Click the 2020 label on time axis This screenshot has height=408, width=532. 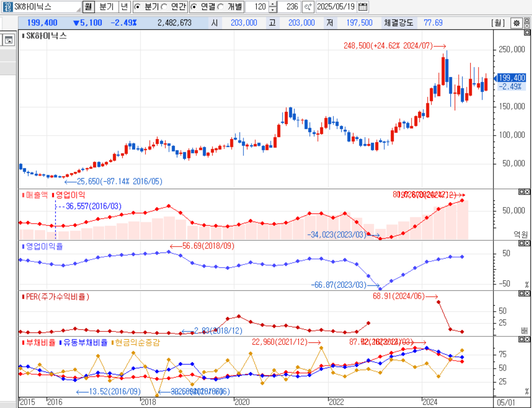tap(242, 402)
